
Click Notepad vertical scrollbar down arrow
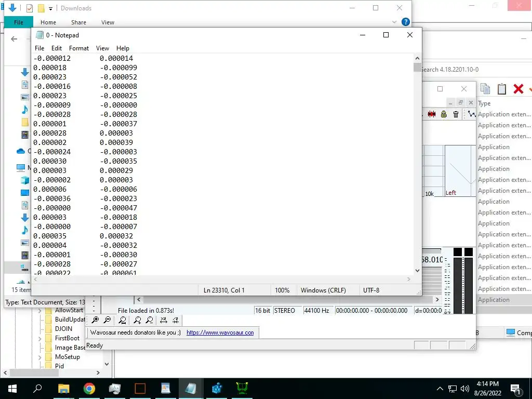pyautogui.click(x=417, y=270)
